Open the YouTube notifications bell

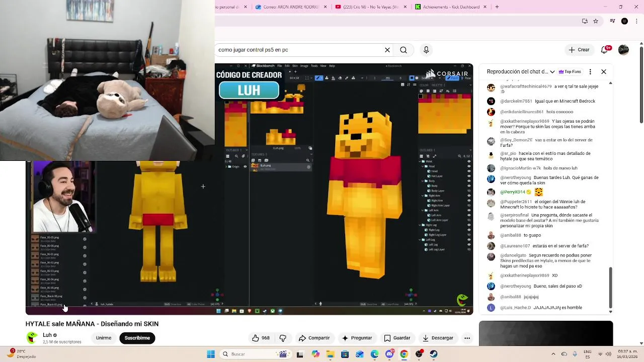click(605, 50)
